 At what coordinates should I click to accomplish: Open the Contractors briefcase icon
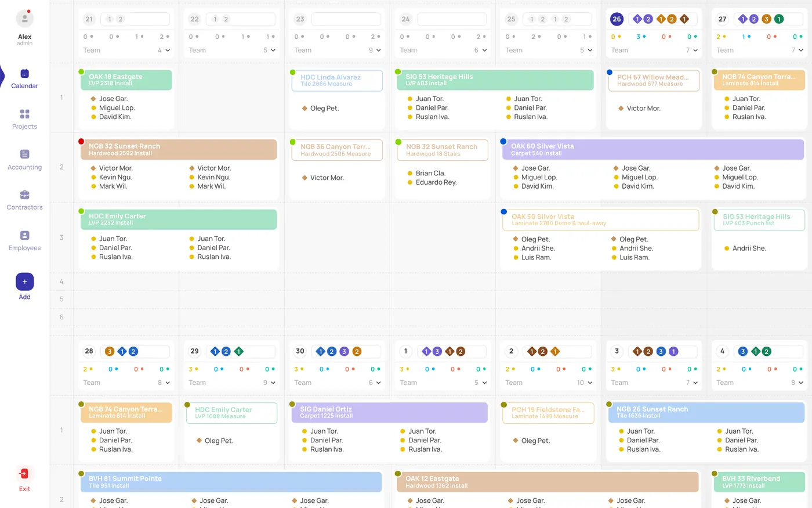pos(24,194)
